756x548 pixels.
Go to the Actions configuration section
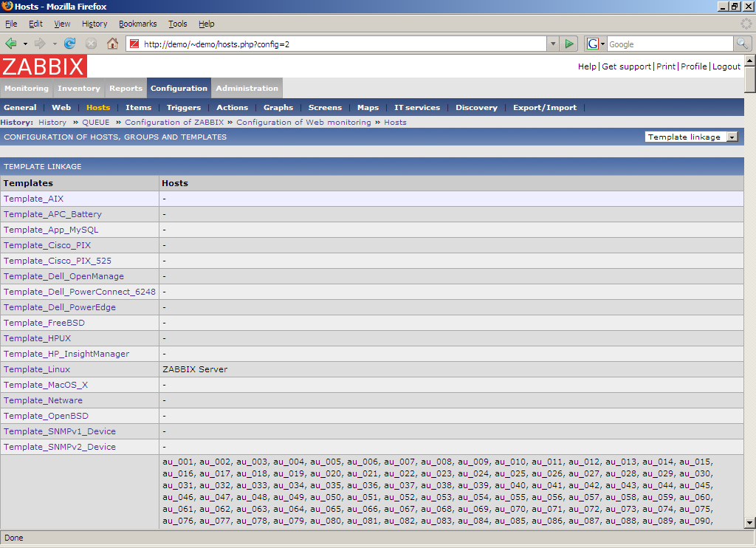click(x=233, y=108)
